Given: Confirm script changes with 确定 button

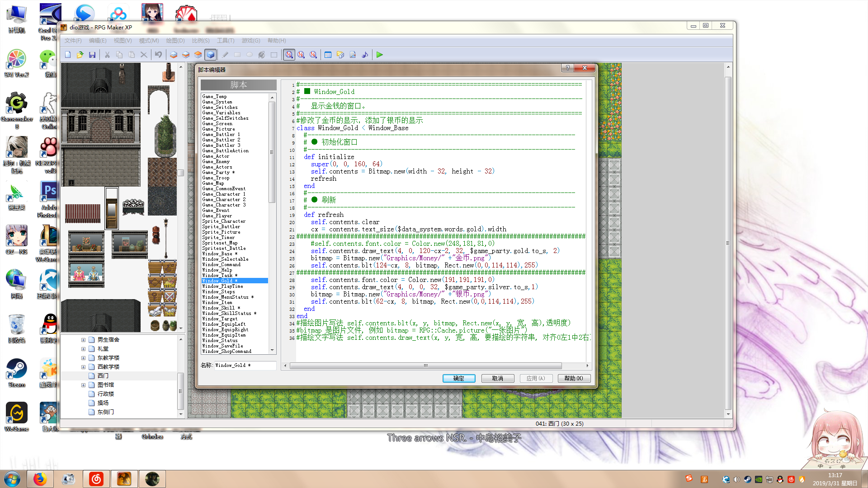Looking at the screenshot, I should (x=459, y=379).
